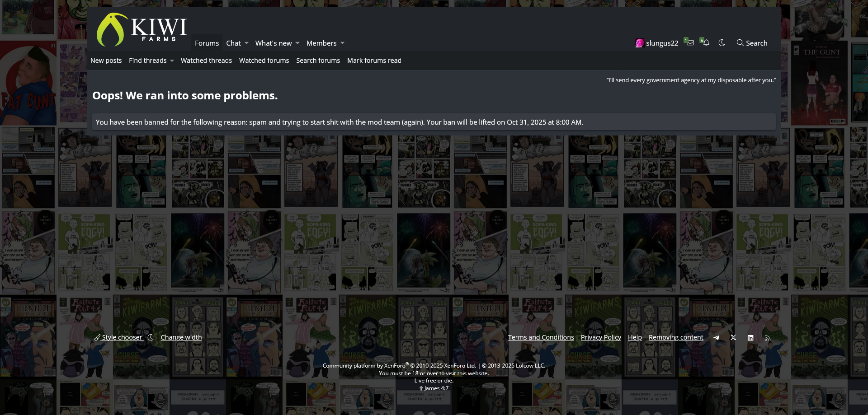Click the Search button in header

[752, 43]
